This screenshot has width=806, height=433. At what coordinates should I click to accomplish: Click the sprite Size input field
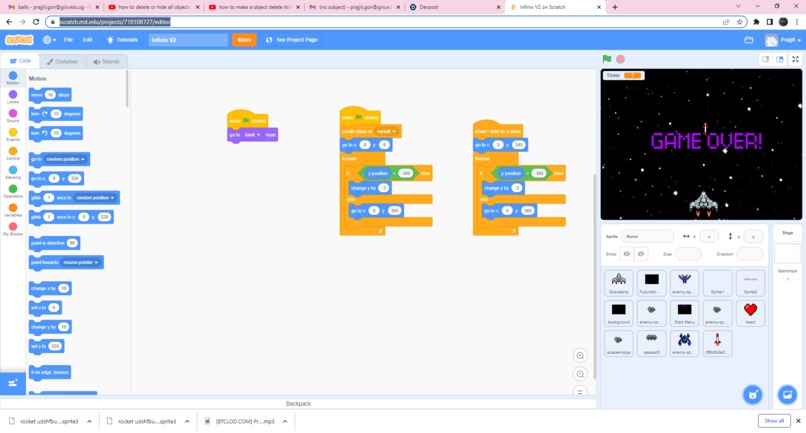pyautogui.click(x=688, y=254)
